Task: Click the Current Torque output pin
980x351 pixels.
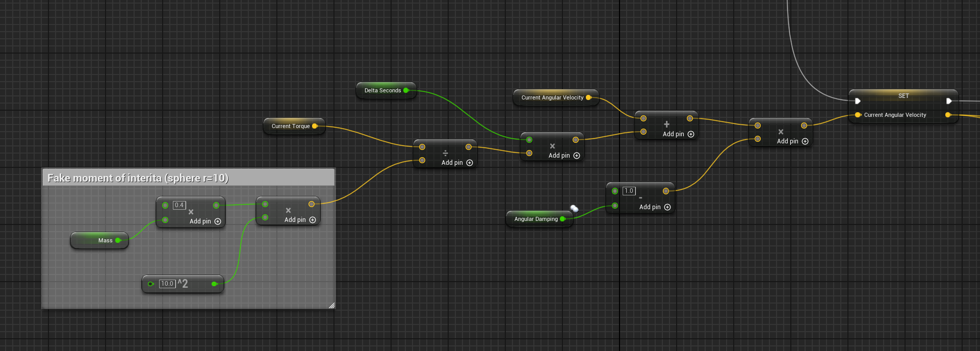Action: coord(315,126)
